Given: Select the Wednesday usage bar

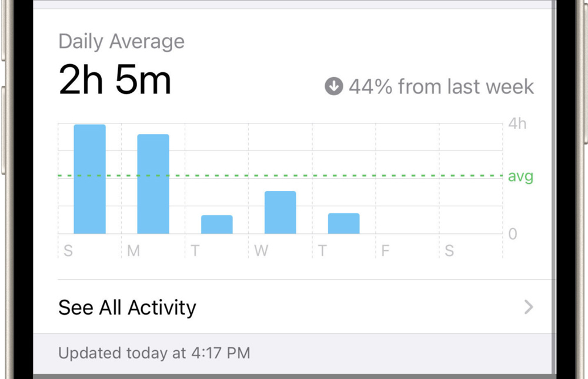Looking at the screenshot, I should point(280,212).
